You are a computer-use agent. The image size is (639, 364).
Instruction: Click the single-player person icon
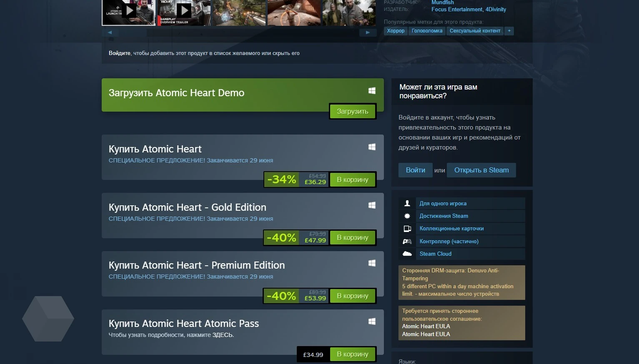point(407,203)
